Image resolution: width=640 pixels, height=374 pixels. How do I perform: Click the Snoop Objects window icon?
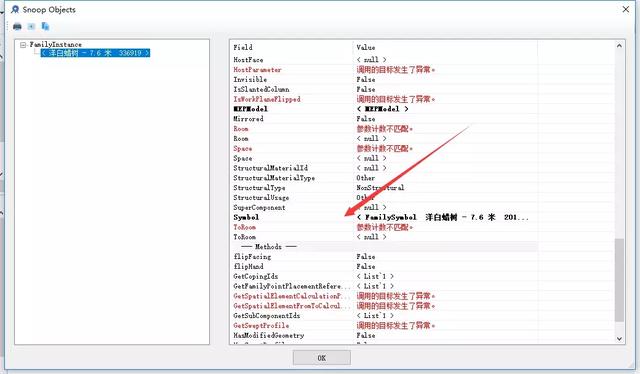click(15, 9)
